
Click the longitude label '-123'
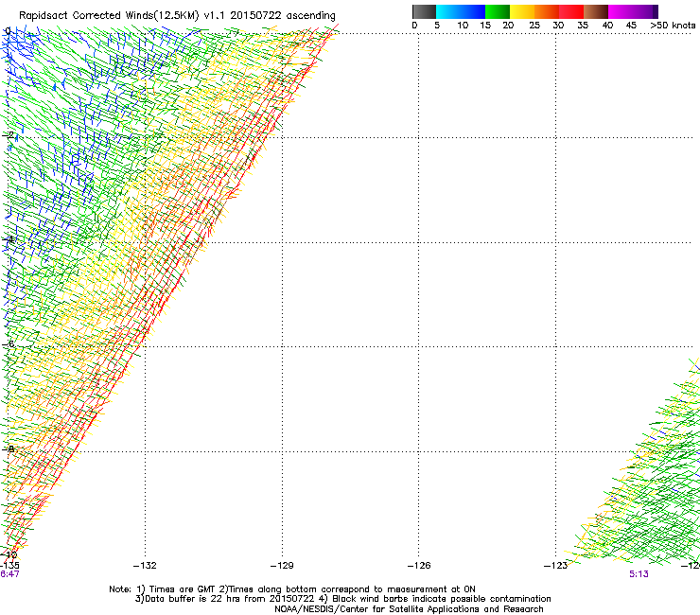tap(555, 566)
